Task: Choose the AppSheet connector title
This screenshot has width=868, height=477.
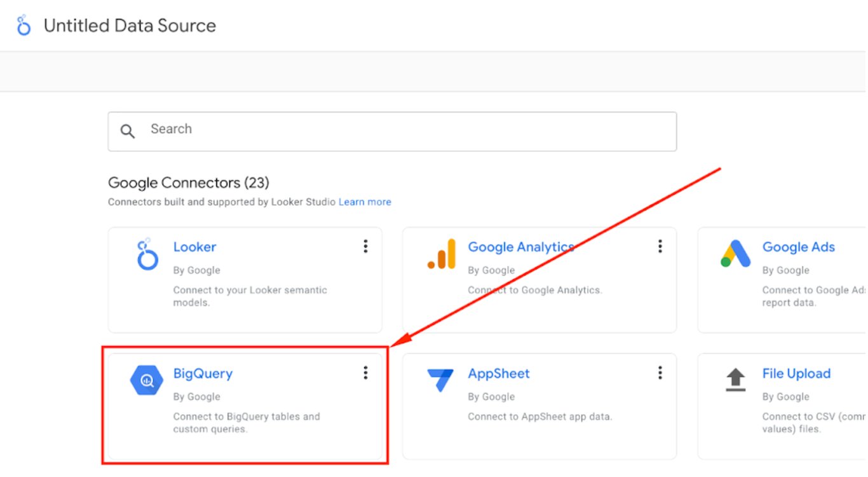Action: click(499, 374)
